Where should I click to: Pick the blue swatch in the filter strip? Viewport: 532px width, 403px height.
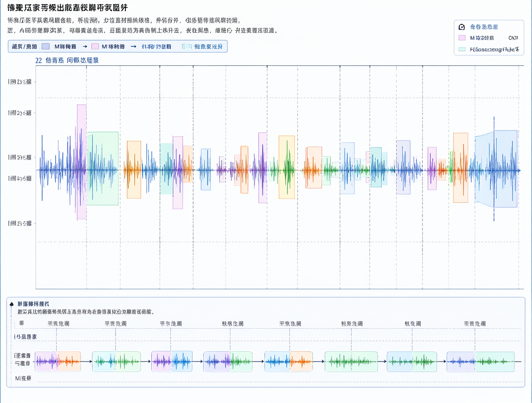click(46, 46)
